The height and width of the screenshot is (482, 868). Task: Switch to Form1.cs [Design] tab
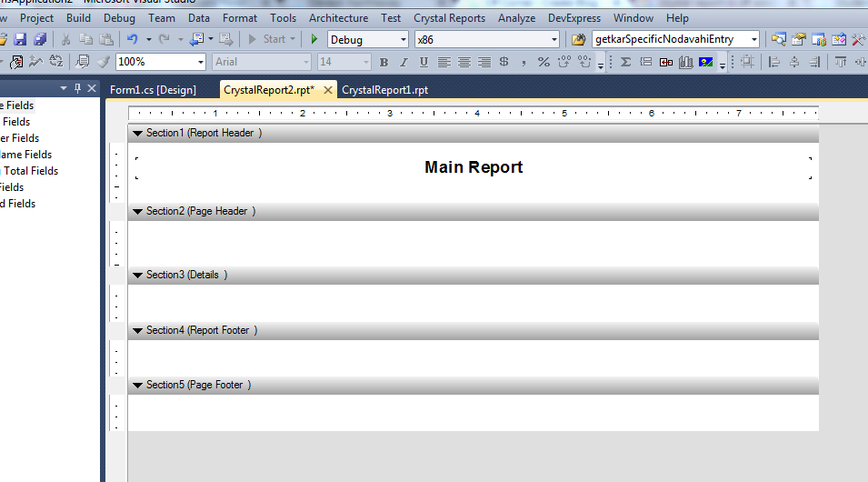153,90
